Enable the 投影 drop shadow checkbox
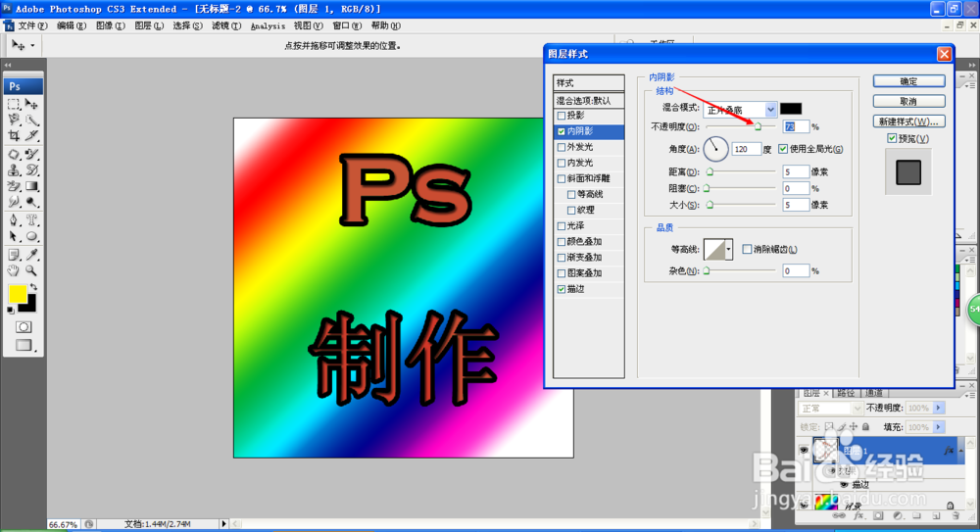 point(562,116)
